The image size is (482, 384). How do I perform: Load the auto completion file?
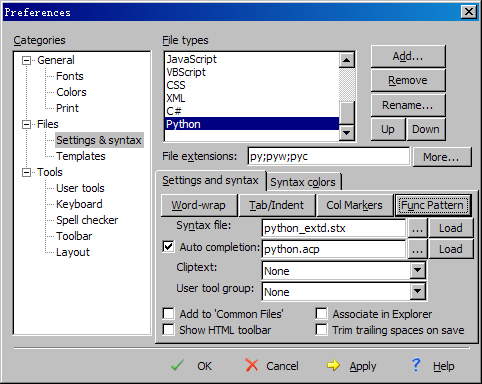pos(451,249)
